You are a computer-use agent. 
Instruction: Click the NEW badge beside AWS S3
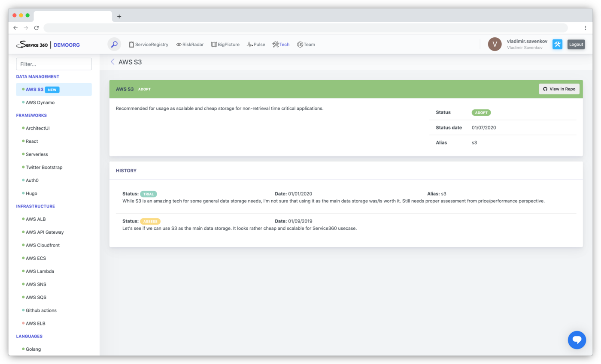[52, 90]
